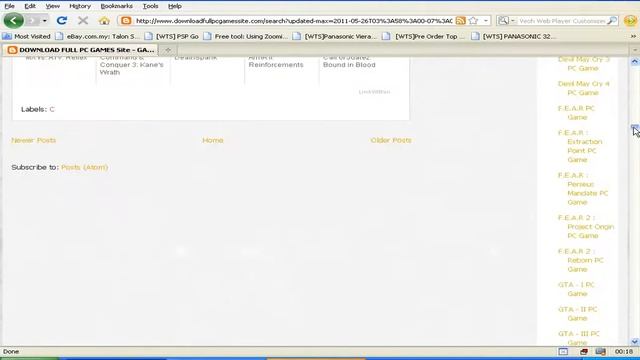Click the LinkWithin widget link
The height and width of the screenshot is (360, 640).
[374, 92]
